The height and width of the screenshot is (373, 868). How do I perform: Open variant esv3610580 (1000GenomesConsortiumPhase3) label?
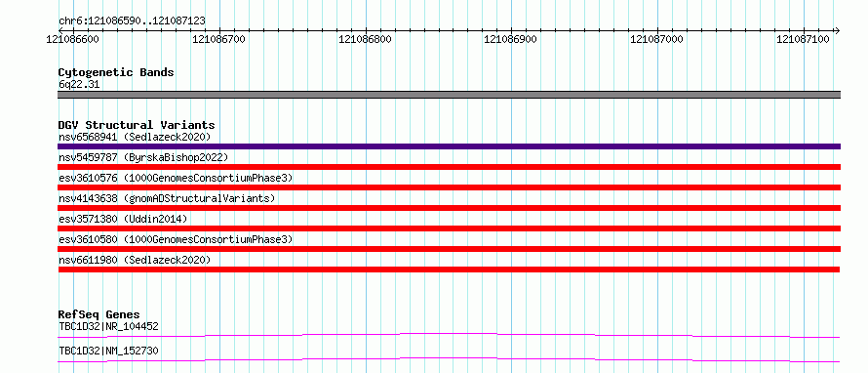point(176,239)
